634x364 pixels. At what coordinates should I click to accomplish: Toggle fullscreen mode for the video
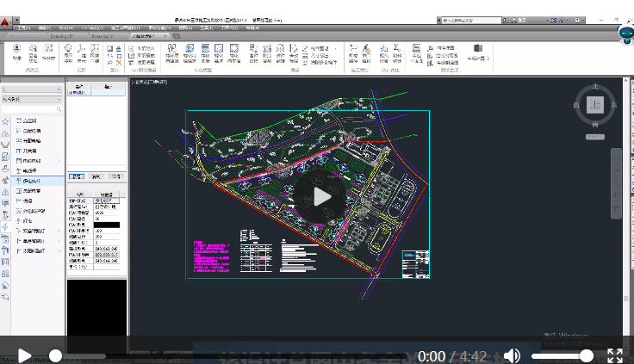tap(614, 355)
